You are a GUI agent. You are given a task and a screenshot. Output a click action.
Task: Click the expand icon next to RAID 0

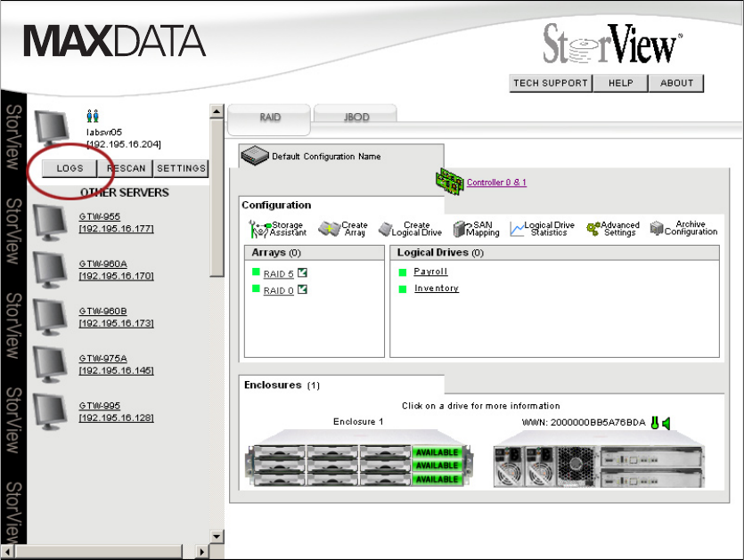[x=302, y=289]
